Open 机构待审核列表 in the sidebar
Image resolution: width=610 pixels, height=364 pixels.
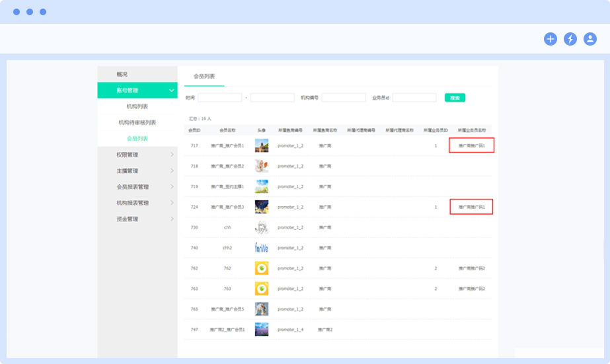[x=137, y=122]
